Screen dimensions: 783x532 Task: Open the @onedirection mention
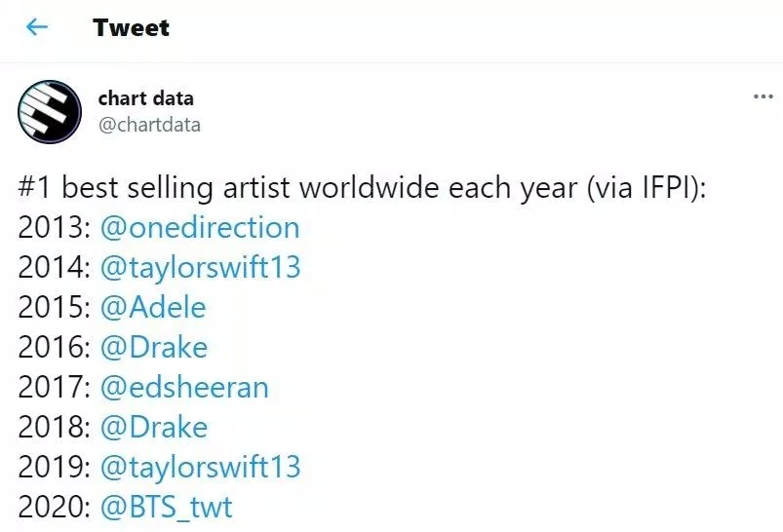point(200,228)
